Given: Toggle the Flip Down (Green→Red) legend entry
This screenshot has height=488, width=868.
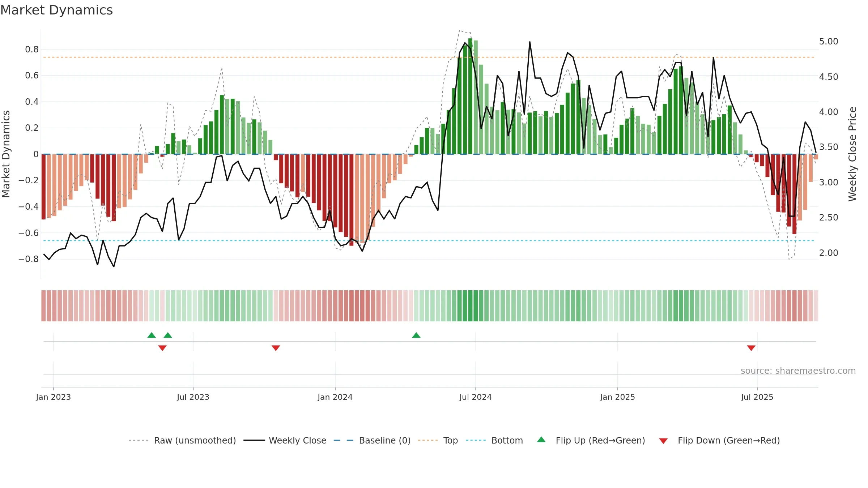Looking at the screenshot, I should tap(719, 440).
